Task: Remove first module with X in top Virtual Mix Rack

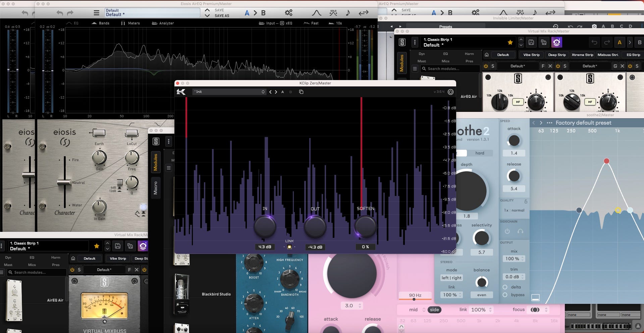Action: (x=550, y=66)
